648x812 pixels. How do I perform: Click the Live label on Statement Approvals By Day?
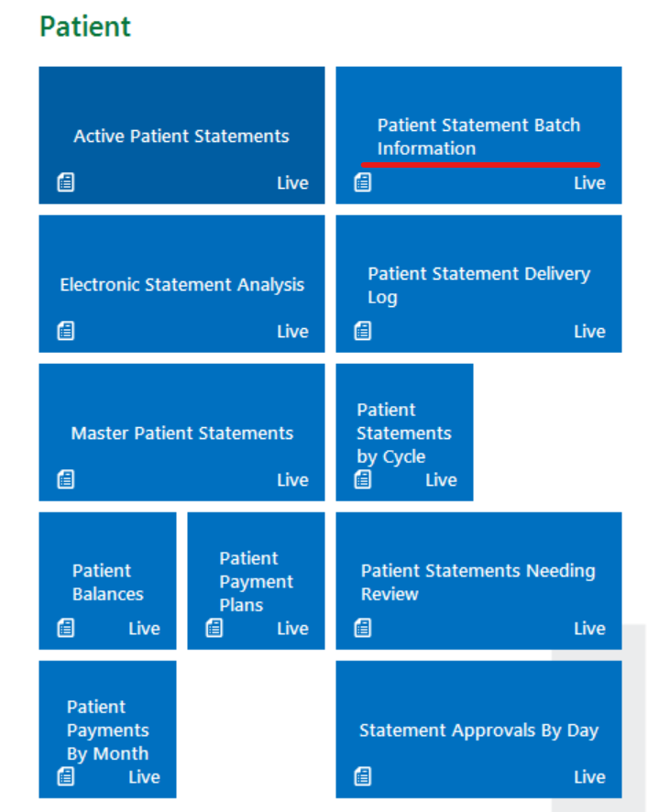589,777
